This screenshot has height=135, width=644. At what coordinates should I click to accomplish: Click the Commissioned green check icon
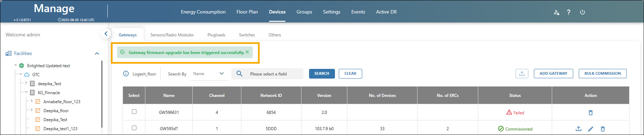(501, 128)
